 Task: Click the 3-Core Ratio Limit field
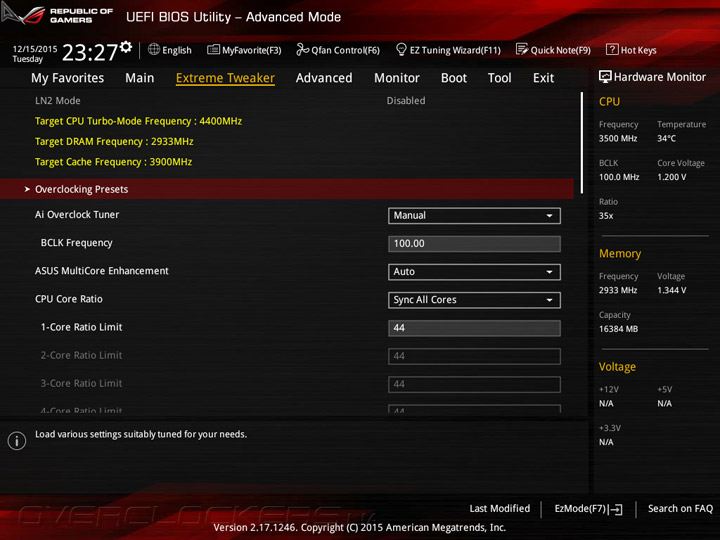click(x=474, y=384)
